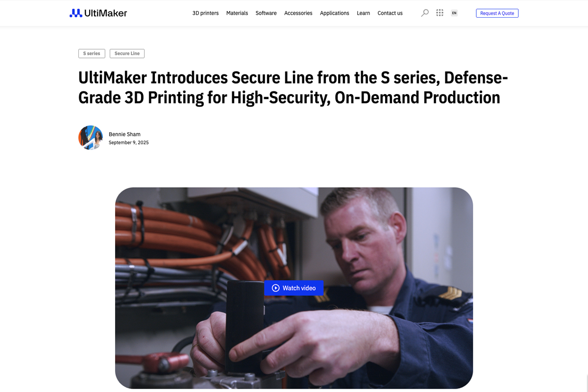This screenshot has height=392, width=588.
Task: Open the Learn menu
Action: point(363,13)
